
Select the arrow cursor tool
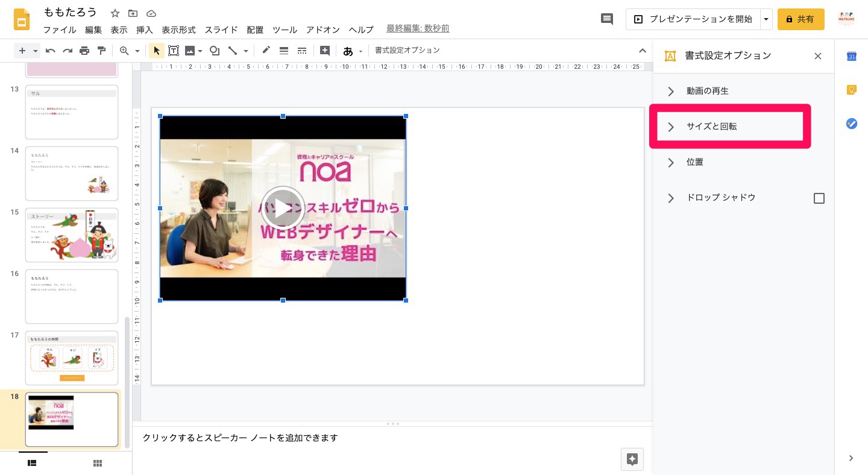pos(156,51)
